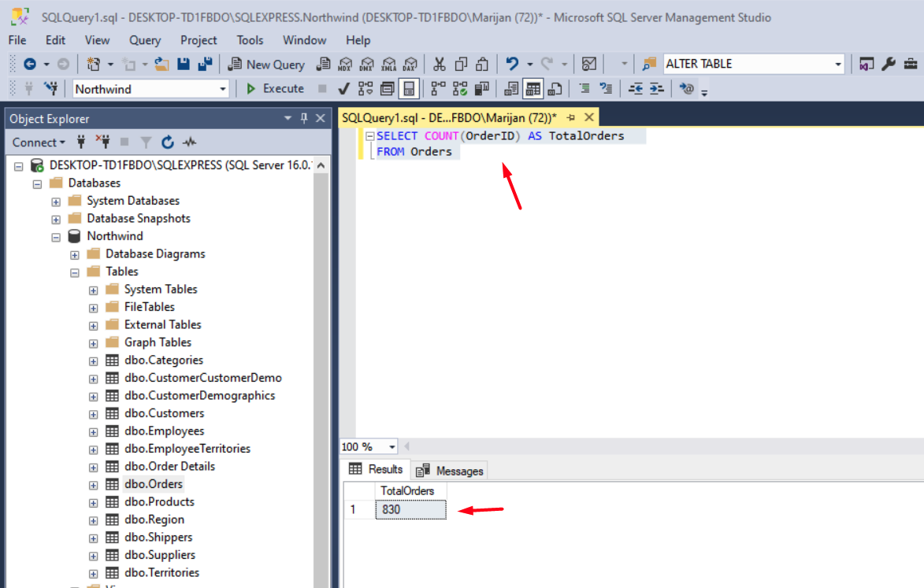
Task: Click the Find in Files icon
Action: 649,65
